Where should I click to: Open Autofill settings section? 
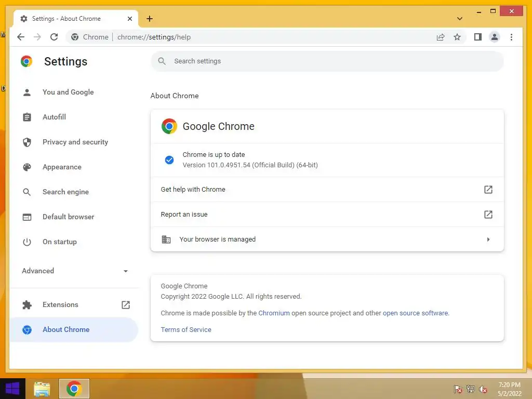74,117
